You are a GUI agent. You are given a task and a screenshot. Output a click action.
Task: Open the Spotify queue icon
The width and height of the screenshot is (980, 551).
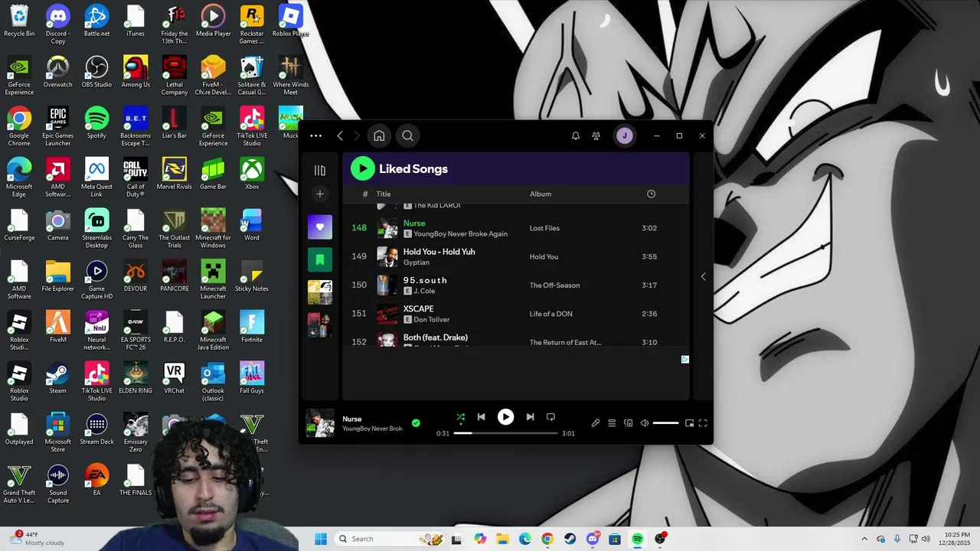coord(612,423)
